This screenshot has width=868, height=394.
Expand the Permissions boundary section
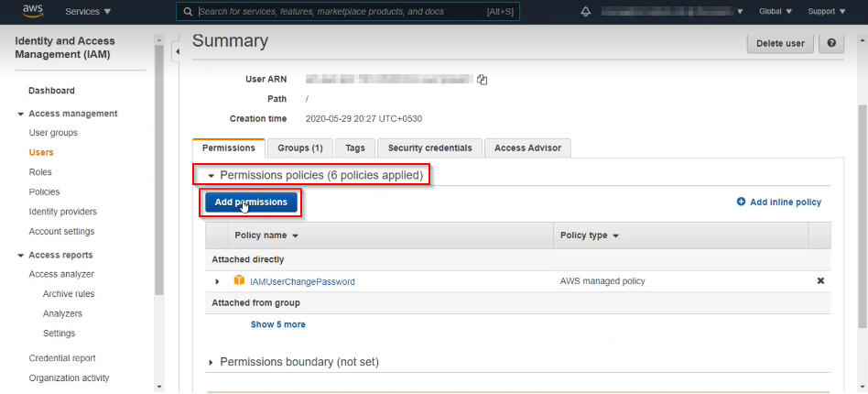tap(211, 363)
